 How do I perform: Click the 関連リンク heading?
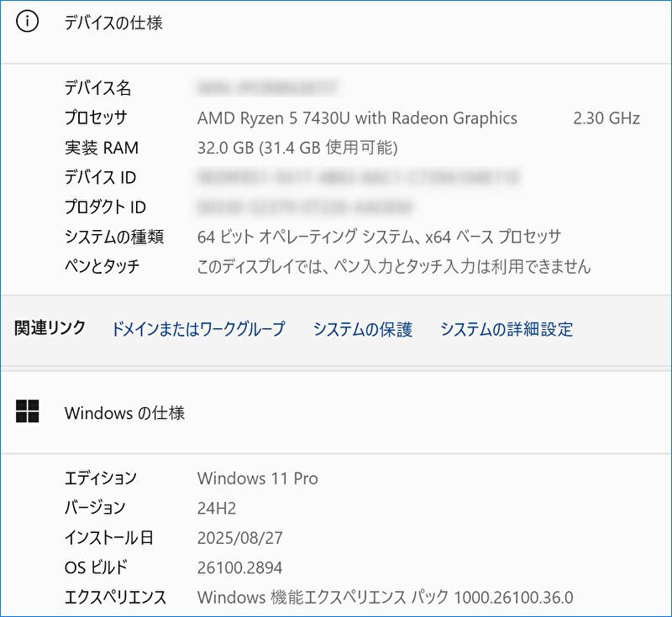[50, 327]
